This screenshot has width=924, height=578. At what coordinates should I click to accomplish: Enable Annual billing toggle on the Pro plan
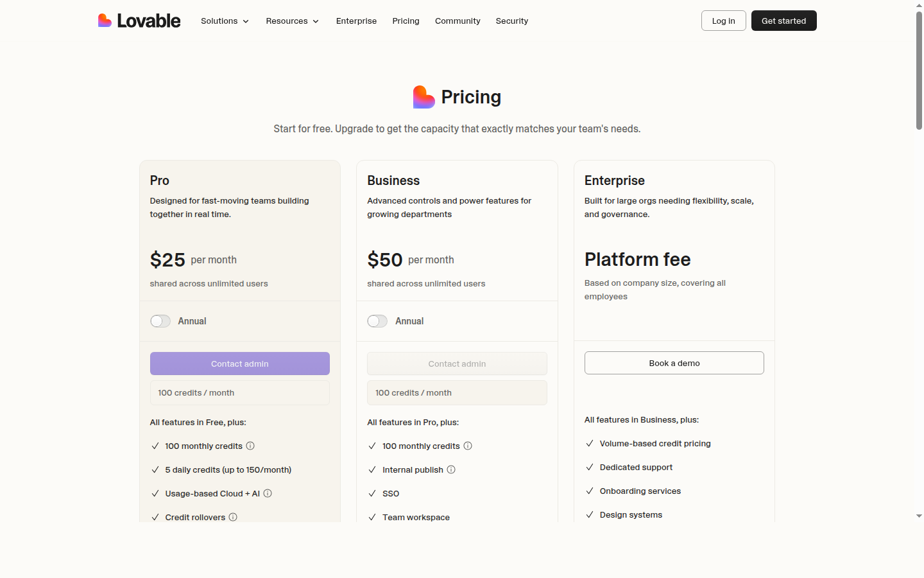(160, 320)
